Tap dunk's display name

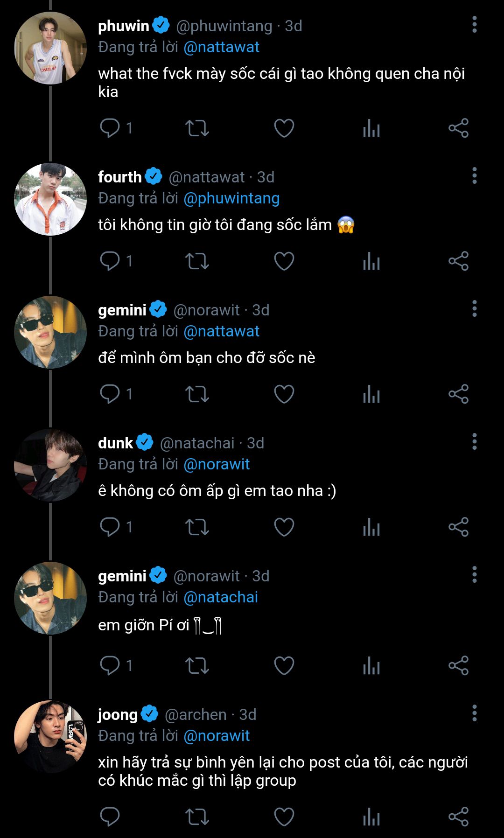[116, 443]
